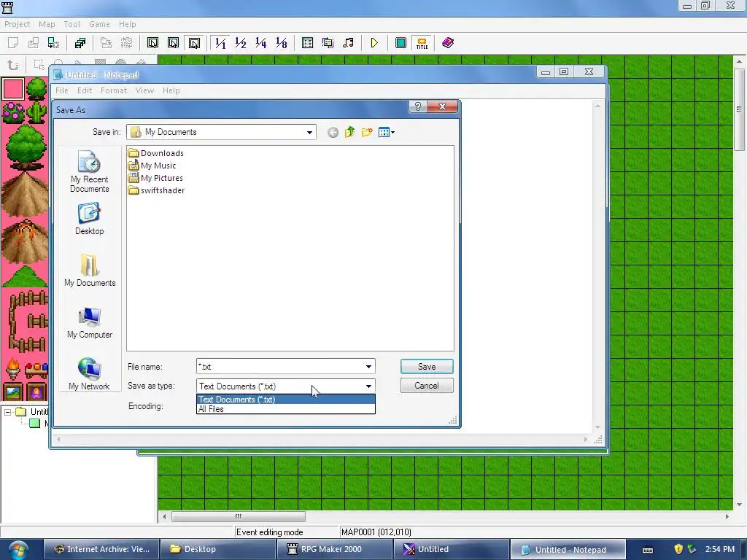The width and height of the screenshot is (747, 560).
Task: Switch to Internet Archive taskbar button
Action: pos(101,549)
